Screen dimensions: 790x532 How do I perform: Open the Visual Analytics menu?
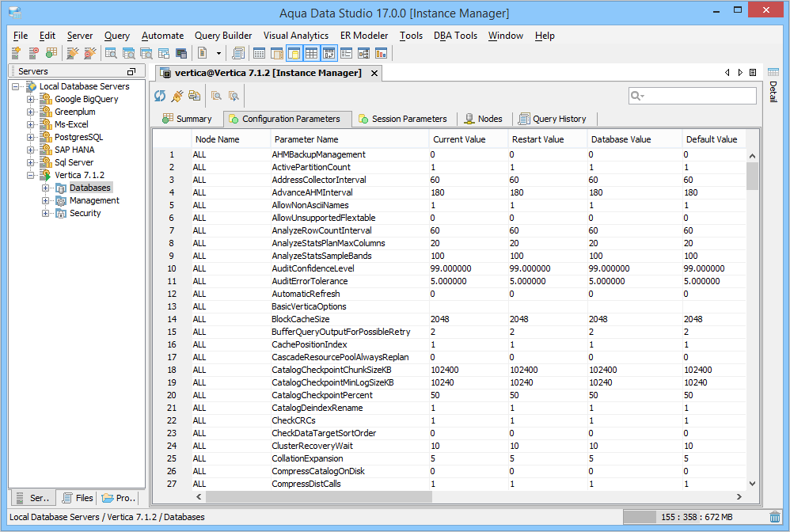pyautogui.click(x=296, y=36)
